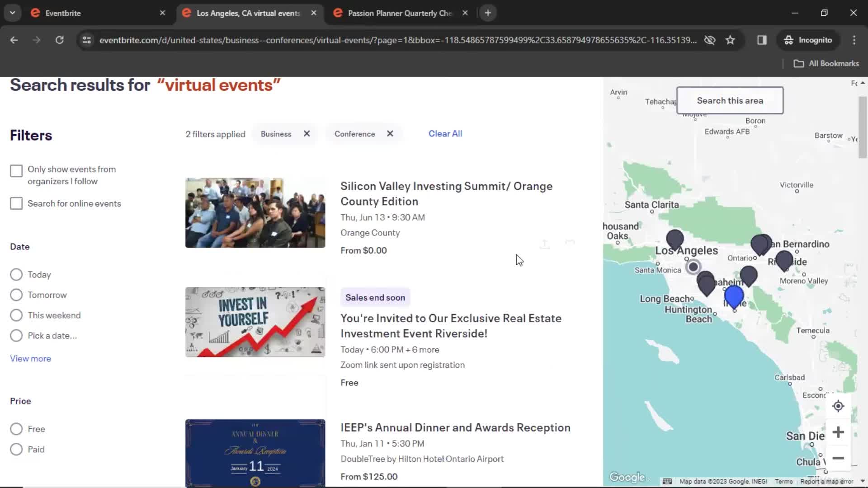Check Search for online events
The image size is (868, 488).
16,203
